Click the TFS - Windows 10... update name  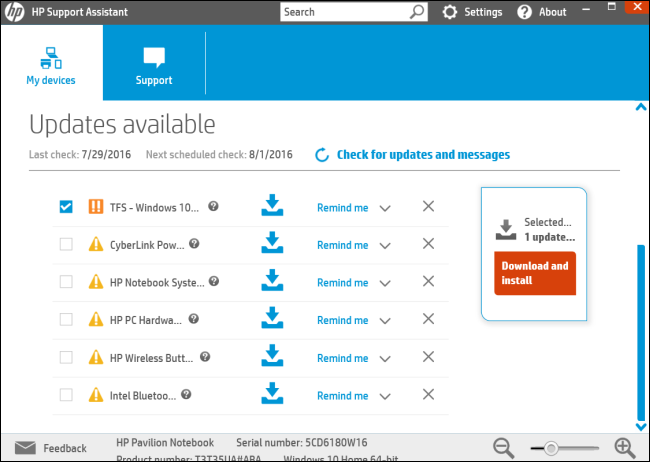coord(154,207)
